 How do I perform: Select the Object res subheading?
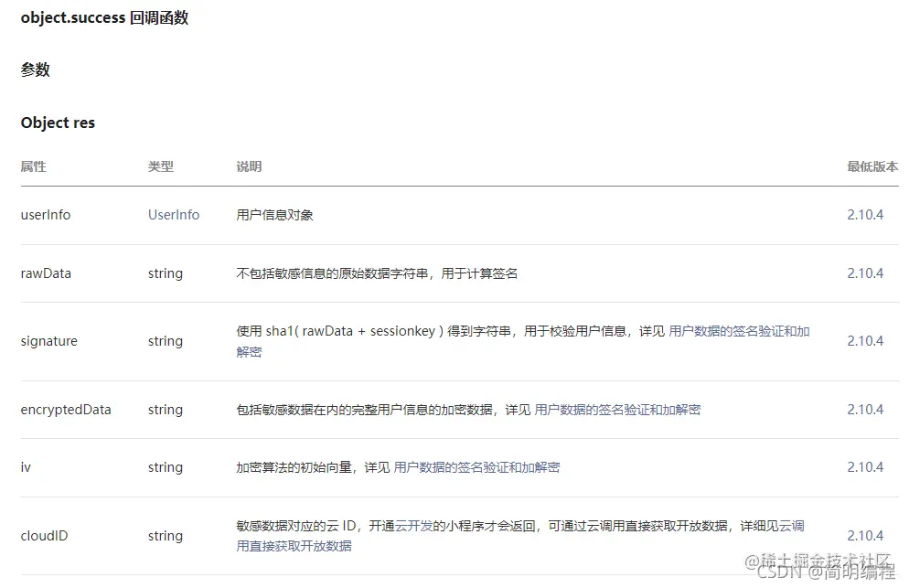point(58,122)
